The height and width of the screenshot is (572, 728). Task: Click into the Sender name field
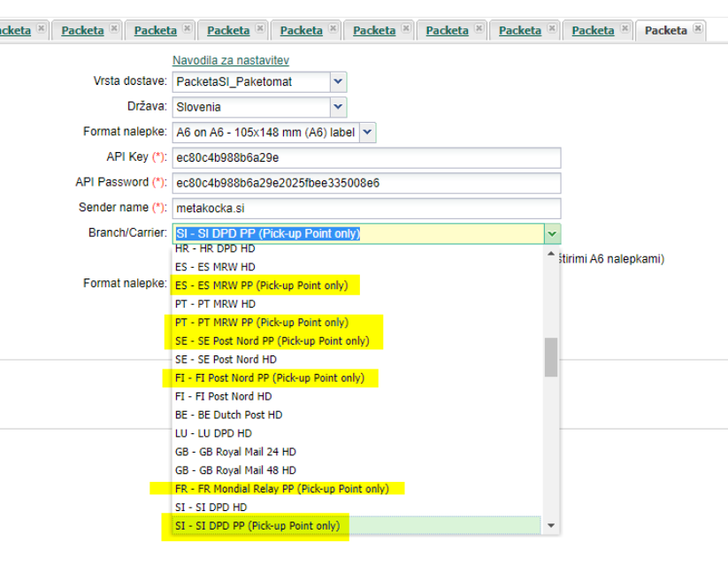click(x=366, y=209)
